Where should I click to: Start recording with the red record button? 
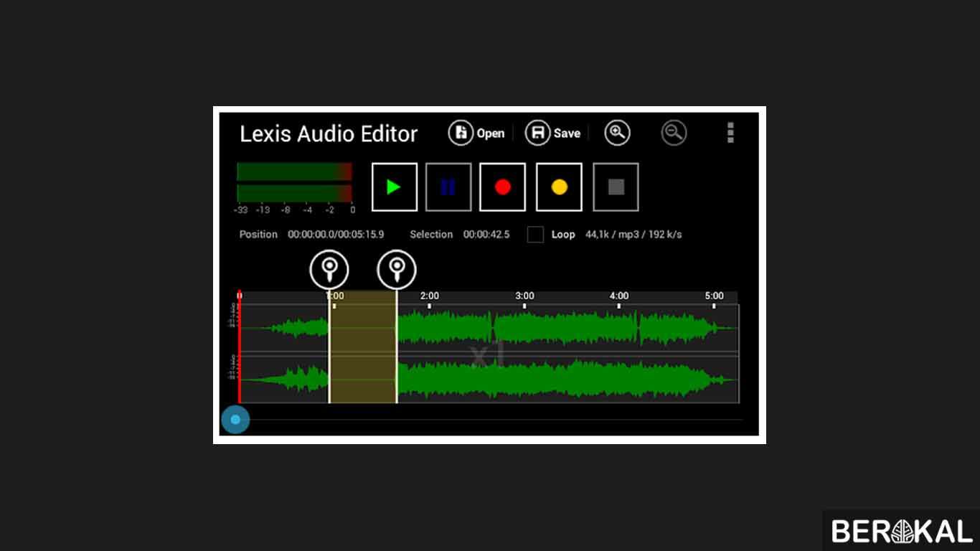click(x=503, y=187)
